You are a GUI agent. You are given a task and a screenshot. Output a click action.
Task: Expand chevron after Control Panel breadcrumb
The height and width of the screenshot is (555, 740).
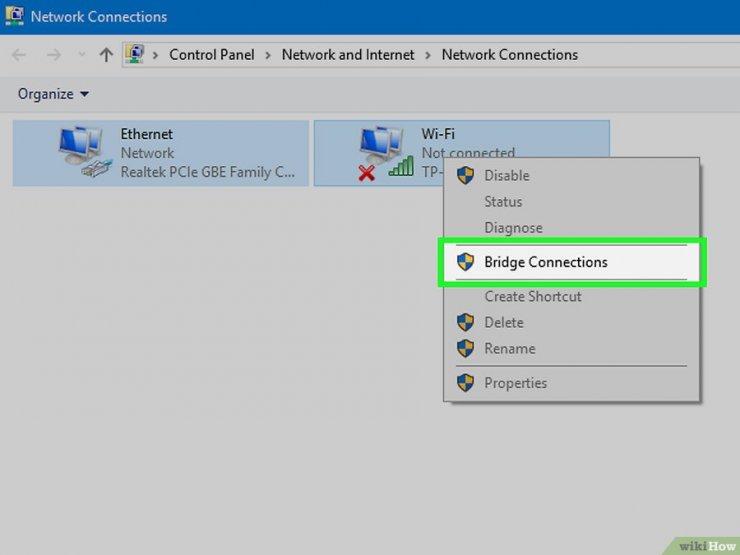[268, 55]
